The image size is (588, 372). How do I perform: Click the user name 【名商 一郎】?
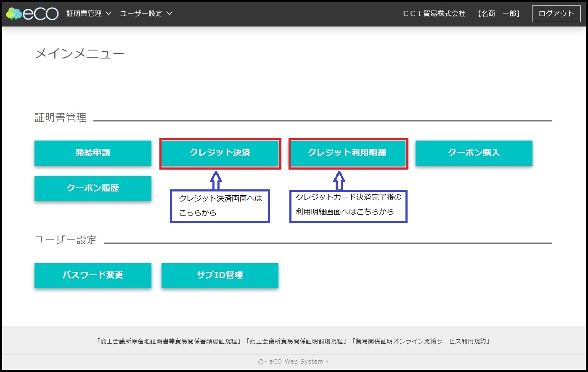tap(499, 13)
